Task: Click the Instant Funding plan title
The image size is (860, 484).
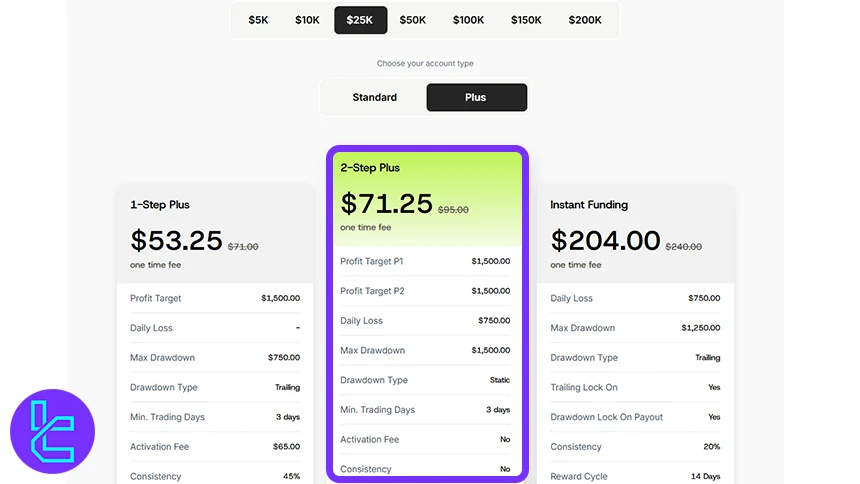Action: [x=589, y=205]
